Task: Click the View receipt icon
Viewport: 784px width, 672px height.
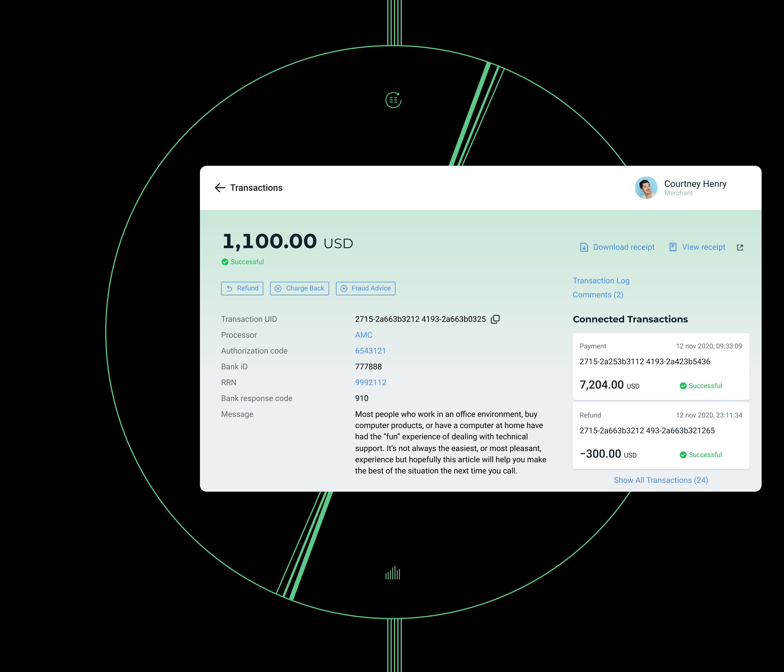Action: (673, 248)
